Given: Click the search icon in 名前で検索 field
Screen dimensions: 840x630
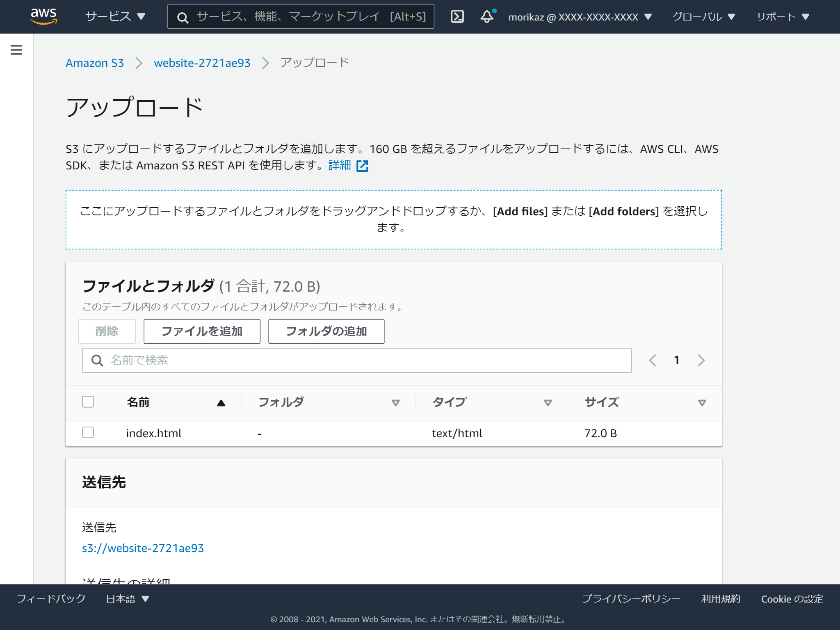Looking at the screenshot, I should click(97, 360).
